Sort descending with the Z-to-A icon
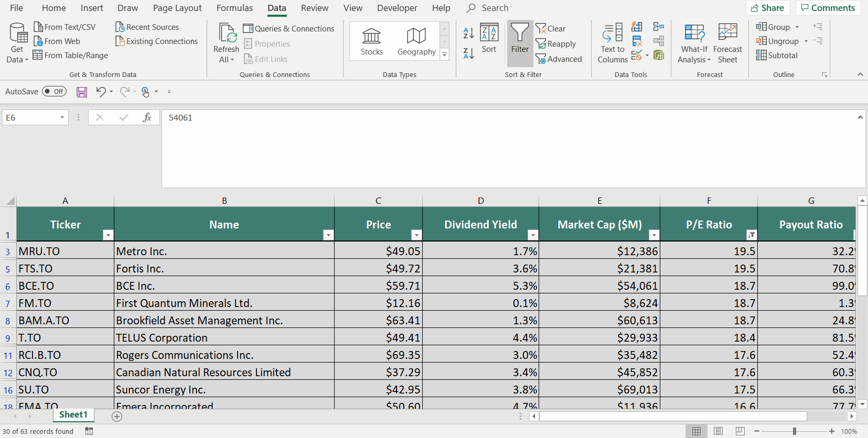Screen dimensions: 868x438 click(468, 53)
